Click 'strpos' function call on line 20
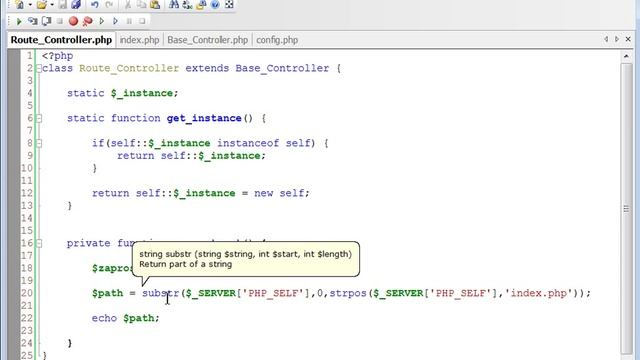This screenshot has width=640, height=360. pos(348,293)
